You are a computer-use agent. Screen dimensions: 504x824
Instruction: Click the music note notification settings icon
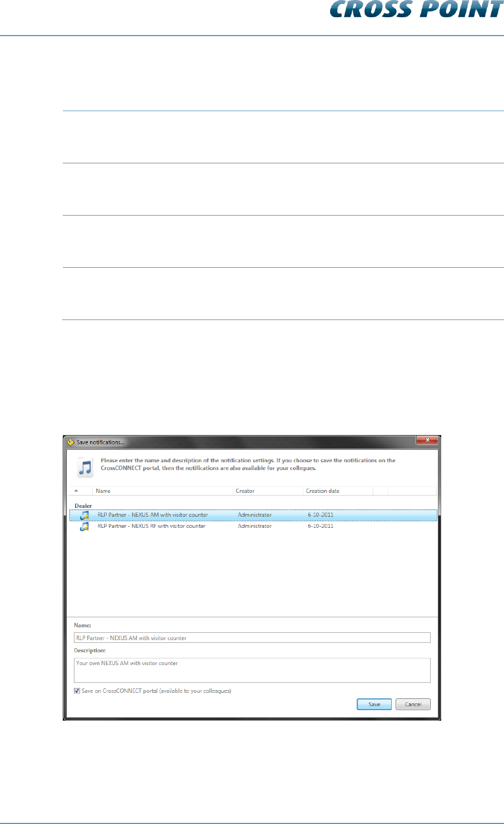(84, 467)
